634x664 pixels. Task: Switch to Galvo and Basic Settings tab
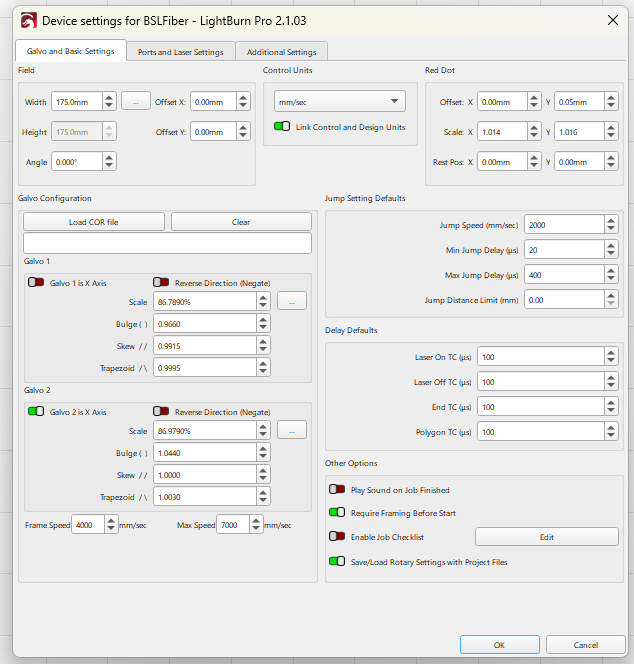71,51
